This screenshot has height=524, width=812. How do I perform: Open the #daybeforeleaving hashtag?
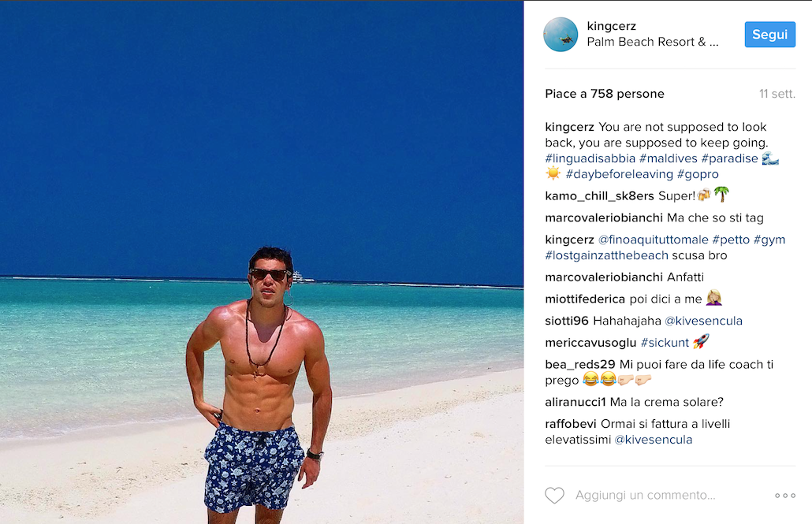pos(619,174)
